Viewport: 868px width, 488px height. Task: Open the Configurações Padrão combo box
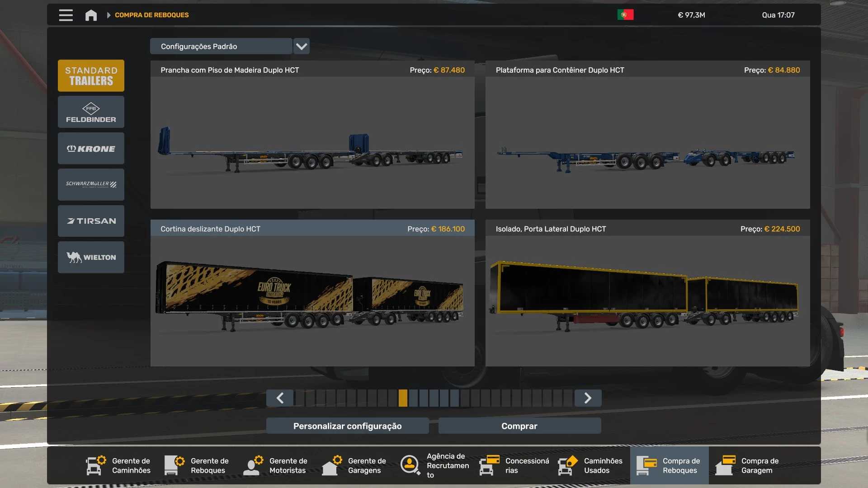(x=221, y=46)
